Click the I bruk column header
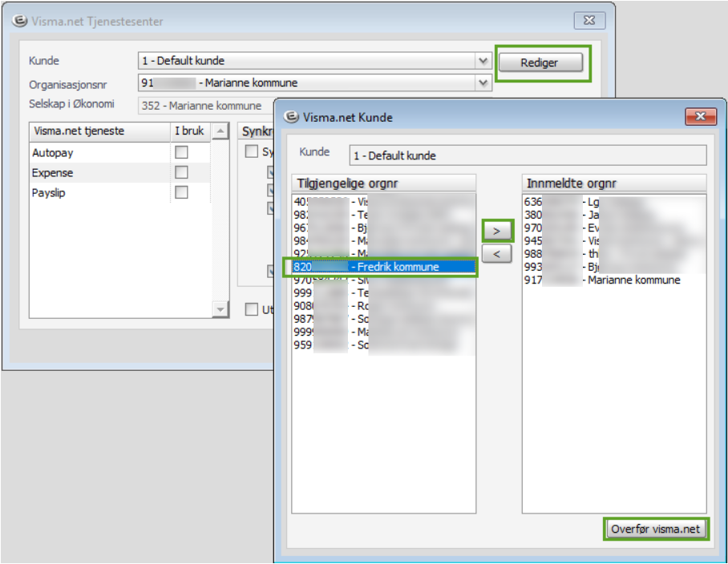The height and width of the screenshot is (564, 728). pos(190,131)
